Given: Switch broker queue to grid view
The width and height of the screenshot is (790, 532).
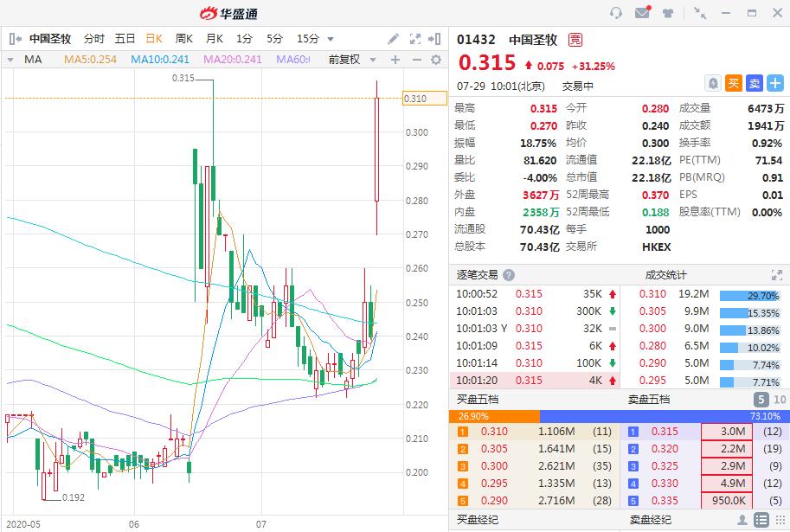Looking at the screenshot, I should click(x=780, y=519).
